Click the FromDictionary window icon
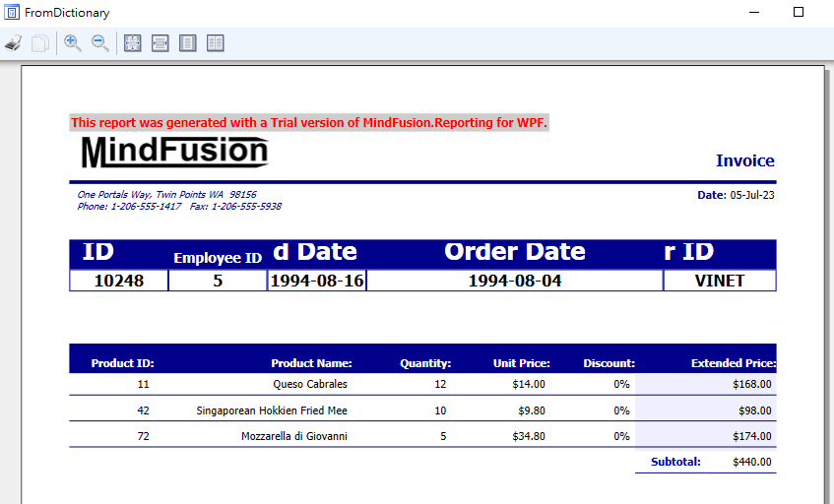834x504 pixels. point(11,13)
